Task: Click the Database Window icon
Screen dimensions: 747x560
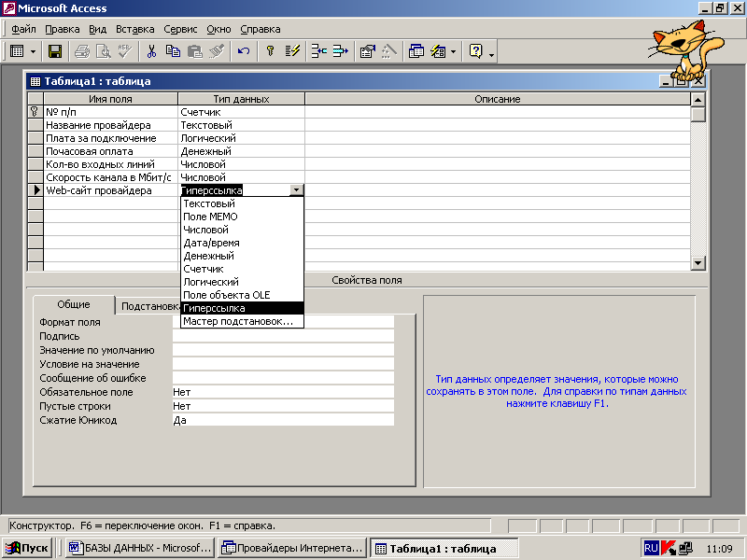Action: 416,51
